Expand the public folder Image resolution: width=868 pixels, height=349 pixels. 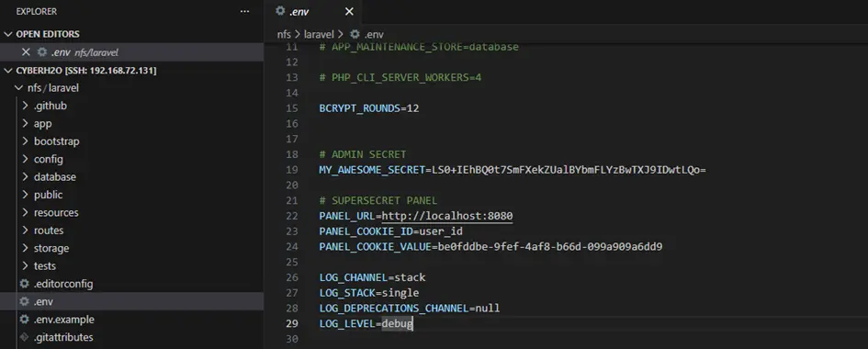pos(26,195)
